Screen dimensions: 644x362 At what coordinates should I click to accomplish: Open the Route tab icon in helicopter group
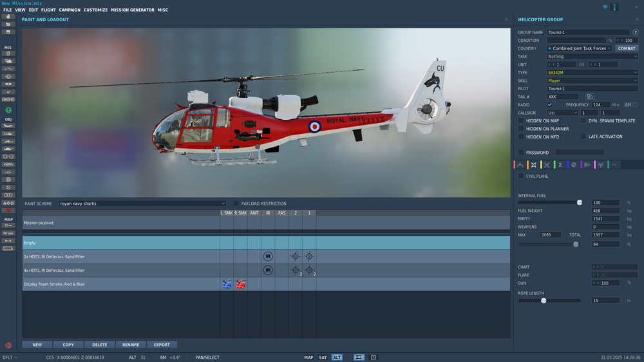click(520, 165)
